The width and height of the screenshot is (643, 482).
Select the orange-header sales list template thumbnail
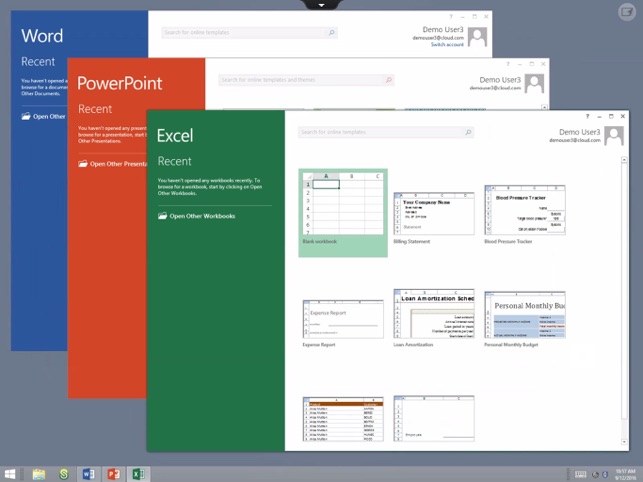tap(343, 419)
